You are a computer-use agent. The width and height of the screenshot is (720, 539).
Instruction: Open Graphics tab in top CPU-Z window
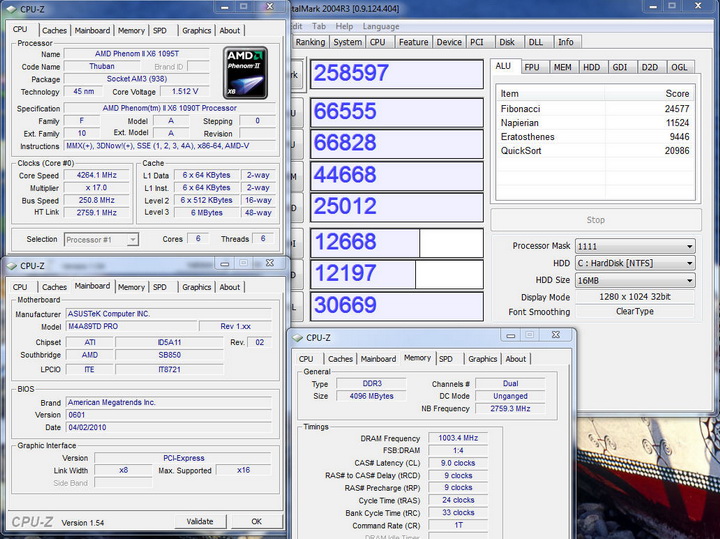[197, 30]
